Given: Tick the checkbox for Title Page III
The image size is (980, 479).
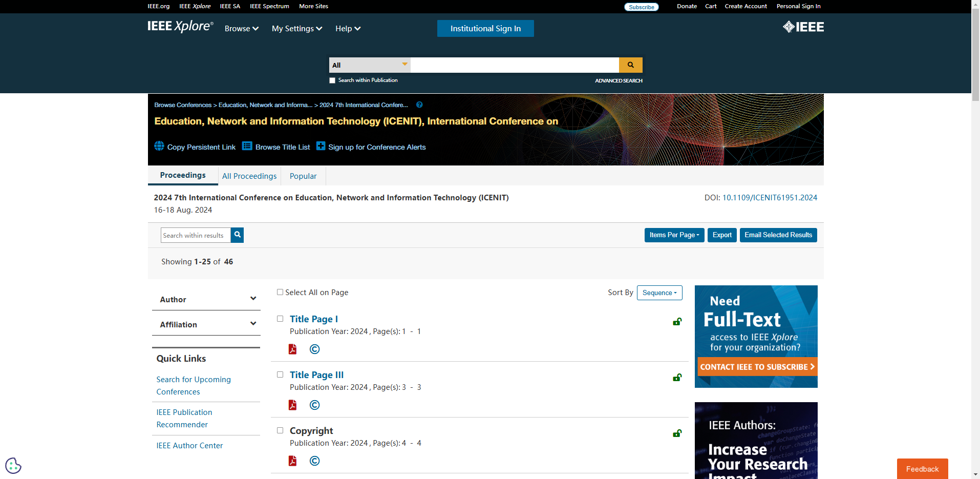Looking at the screenshot, I should (x=280, y=374).
